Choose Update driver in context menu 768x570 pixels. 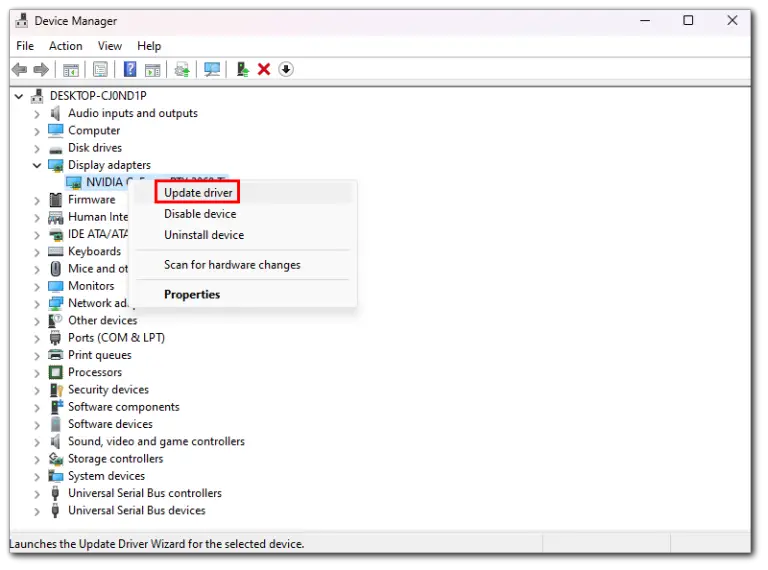pos(198,192)
